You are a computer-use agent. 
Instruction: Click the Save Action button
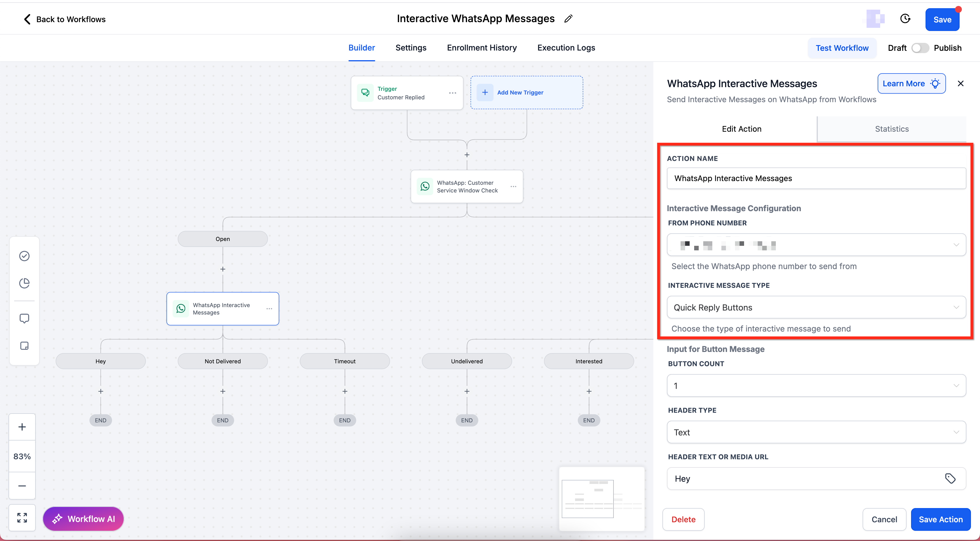tap(940, 519)
